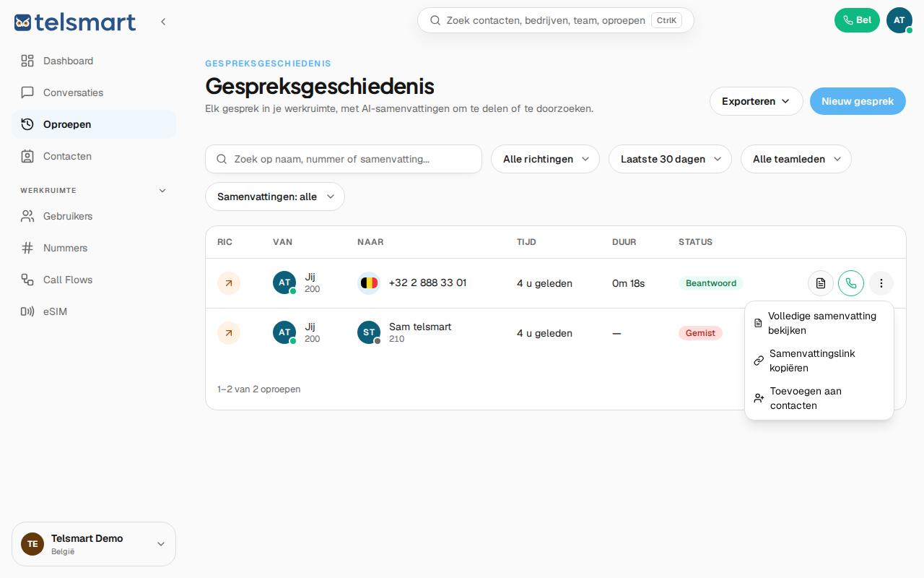Click the 0m 18s duration

(629, 283)
